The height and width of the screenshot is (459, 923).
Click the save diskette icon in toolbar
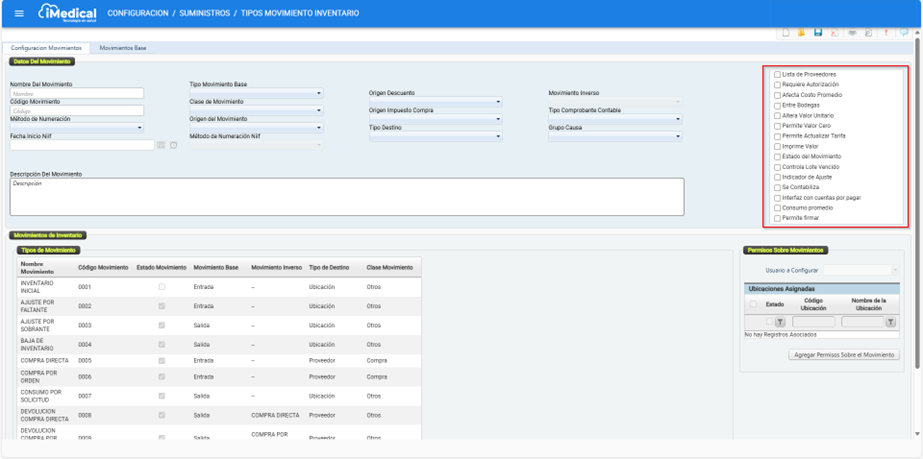coord(817,33)
